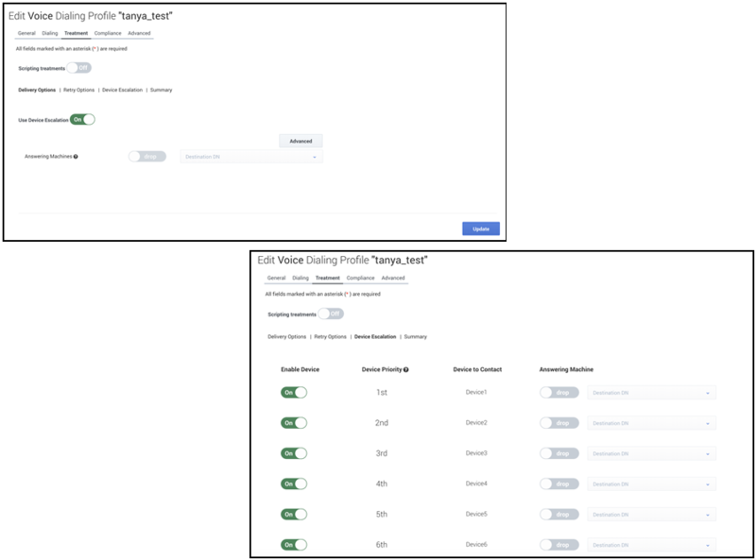Toggle Enable Device for Device3
The width and height of the screenshot is (756, 560).
294,453
